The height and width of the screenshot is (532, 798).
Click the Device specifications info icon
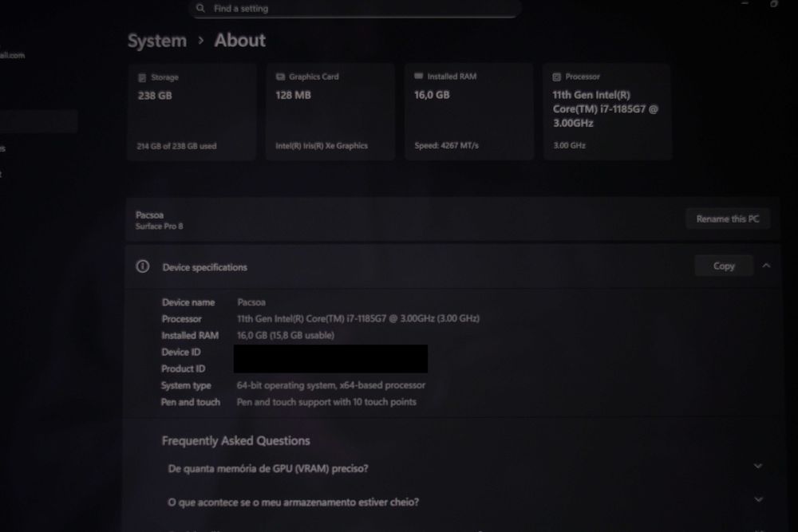pyautogui.click(x=143, y=266)
